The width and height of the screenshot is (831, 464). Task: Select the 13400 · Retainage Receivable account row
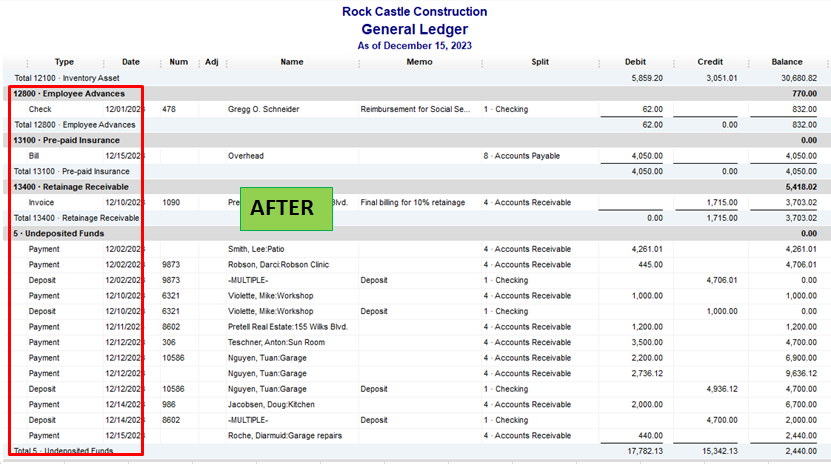[x=416, y=187]
